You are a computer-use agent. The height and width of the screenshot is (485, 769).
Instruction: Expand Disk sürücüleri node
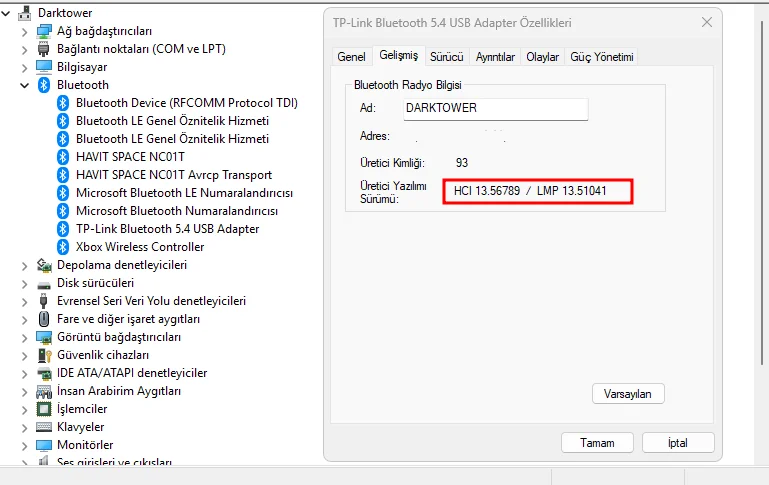[25, 283]
